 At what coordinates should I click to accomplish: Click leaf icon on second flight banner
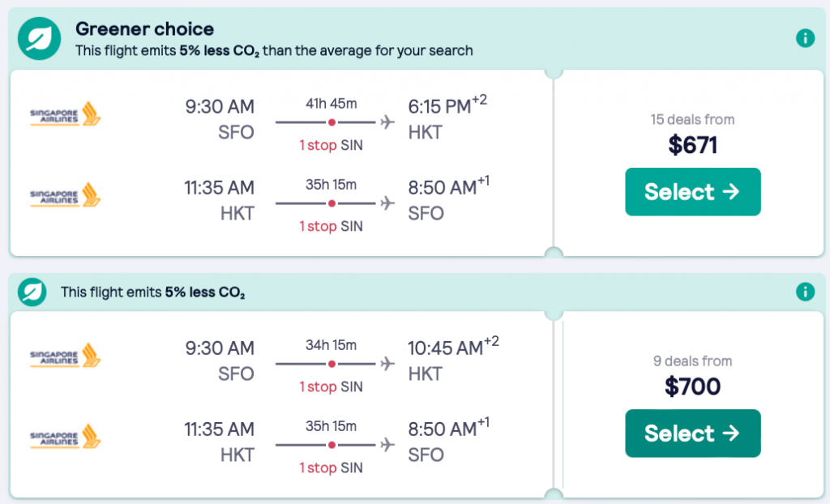[x=32, y=292]
